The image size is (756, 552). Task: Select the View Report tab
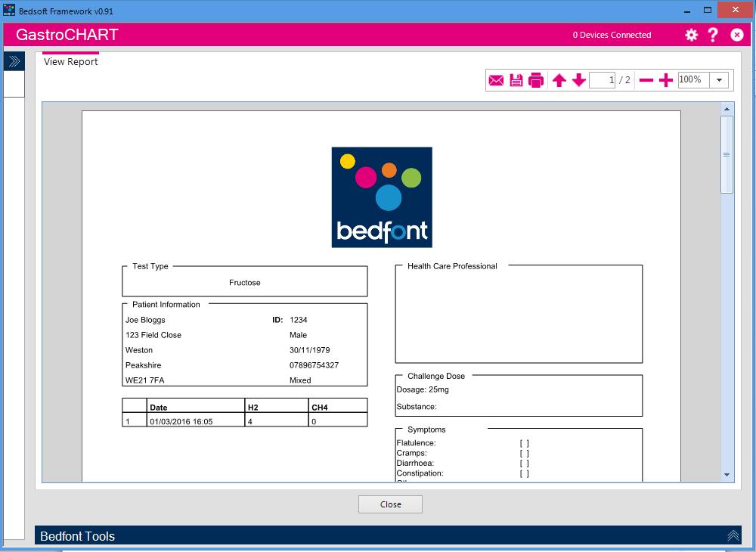click(70, 62)
